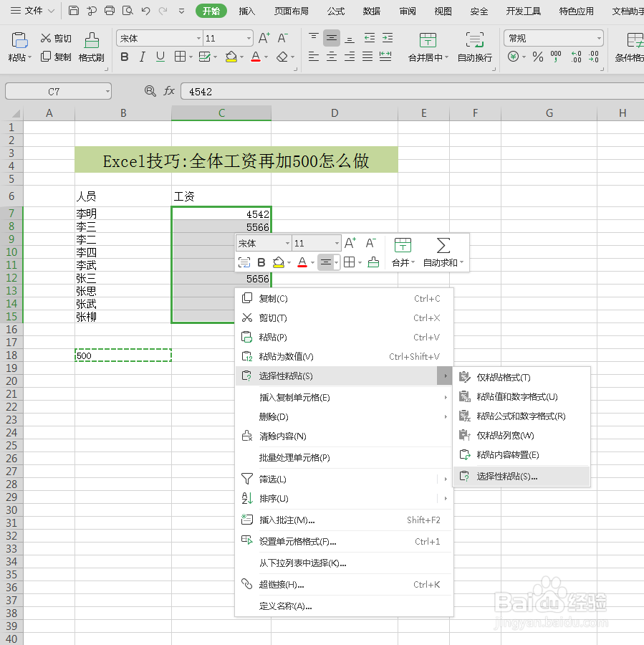
Task: Open mini toolbar font size dropdown
Action: tap(337, 244)
